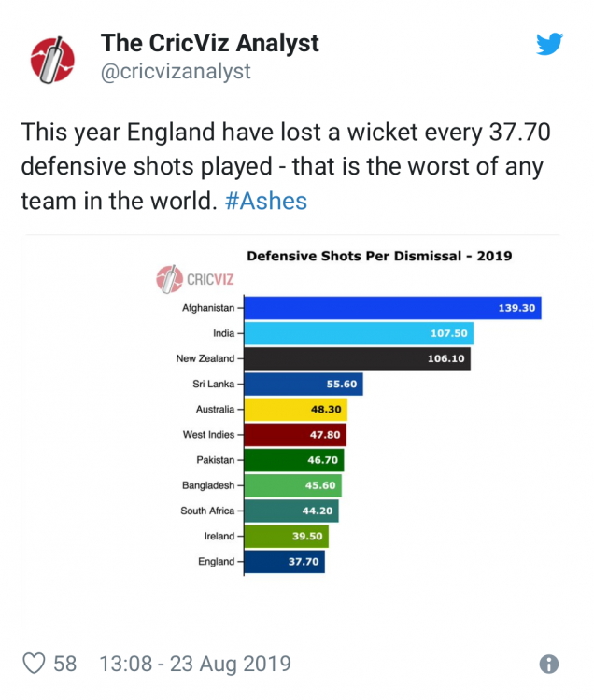Click the India 107.50 light blue bar
Image resolution: width=594 pixels, height=700 pixels.
click(359, 333)
